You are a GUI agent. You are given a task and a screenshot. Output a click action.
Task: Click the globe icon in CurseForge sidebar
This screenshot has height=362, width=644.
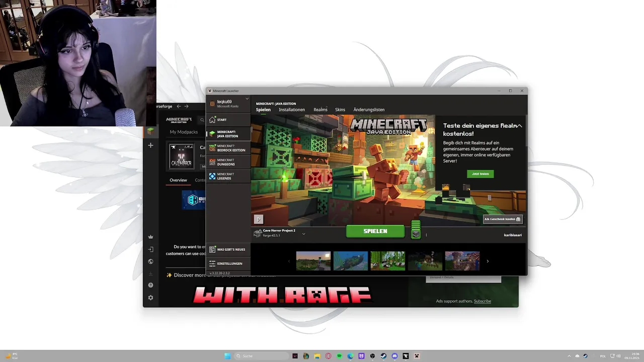point(150,261)
